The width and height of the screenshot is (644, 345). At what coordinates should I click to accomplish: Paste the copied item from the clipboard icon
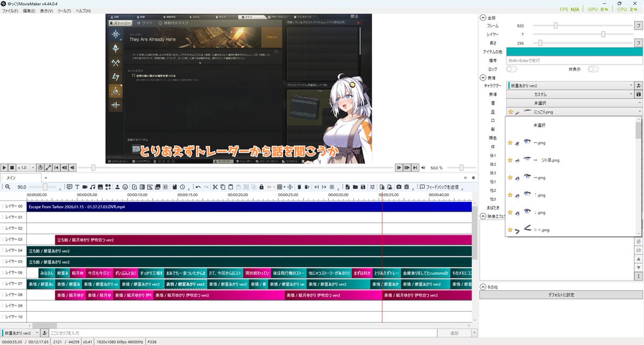pyautogui.click(x=230, y=187)
